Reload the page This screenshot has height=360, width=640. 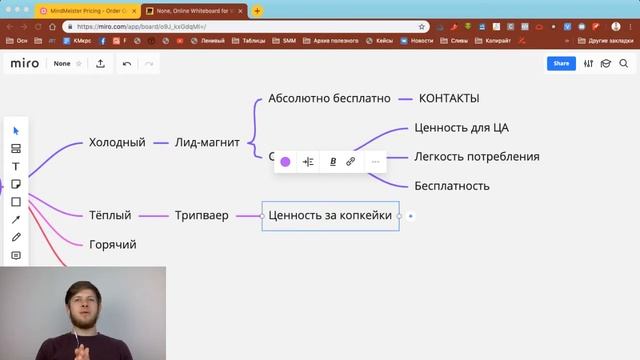click(38, 27)
